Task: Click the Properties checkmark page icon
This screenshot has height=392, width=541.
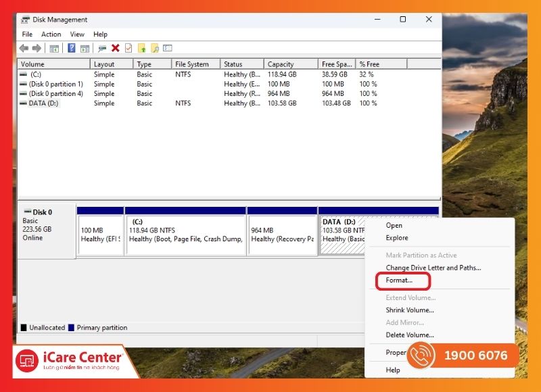Action: pos(128,48)
